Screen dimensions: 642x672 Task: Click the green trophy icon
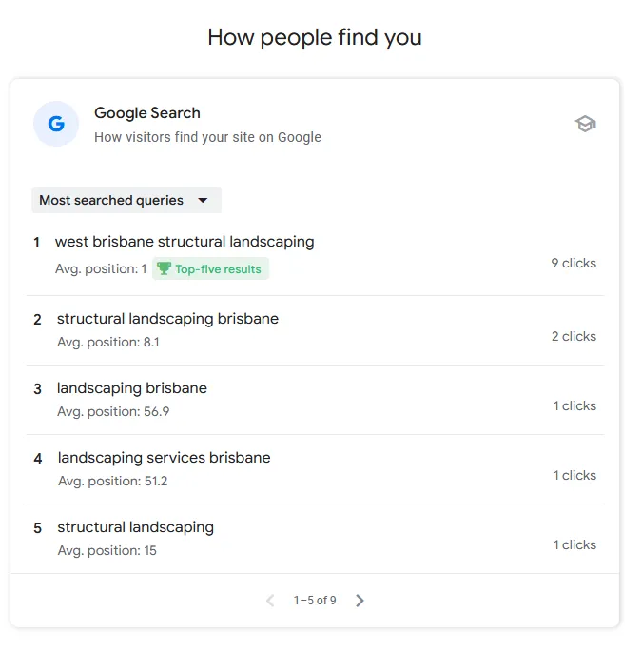[164, 268]
